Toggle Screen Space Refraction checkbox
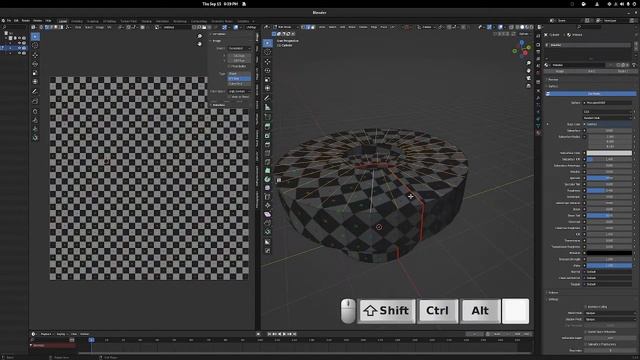Screen dimensions: 640x360 [x=585, y=332]
